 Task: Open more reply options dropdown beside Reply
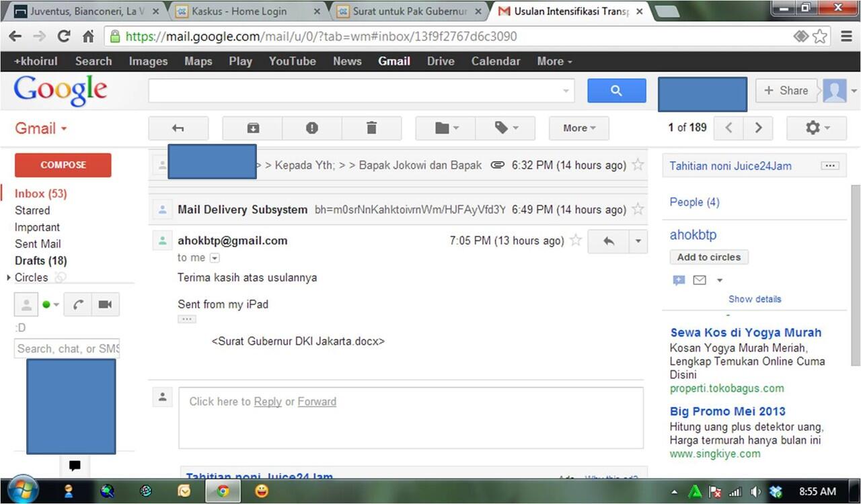click(x=638, y=241)
